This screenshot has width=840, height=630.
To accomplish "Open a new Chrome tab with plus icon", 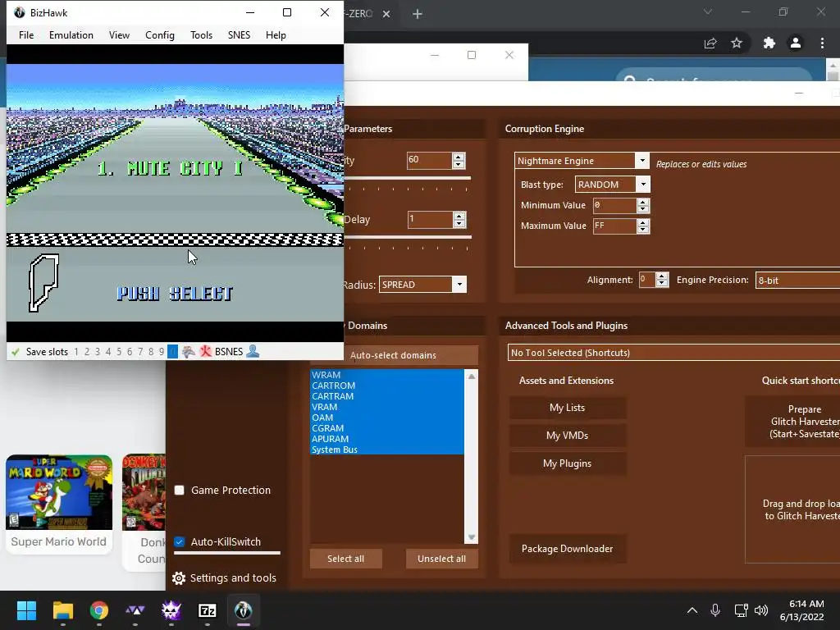I will coord(418,14).
